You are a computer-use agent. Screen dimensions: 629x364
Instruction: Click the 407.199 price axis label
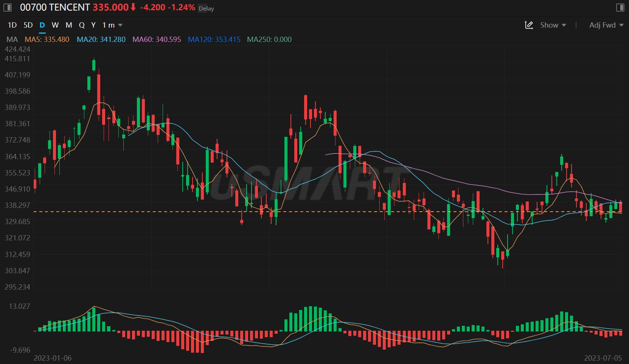tap(17, 75)
